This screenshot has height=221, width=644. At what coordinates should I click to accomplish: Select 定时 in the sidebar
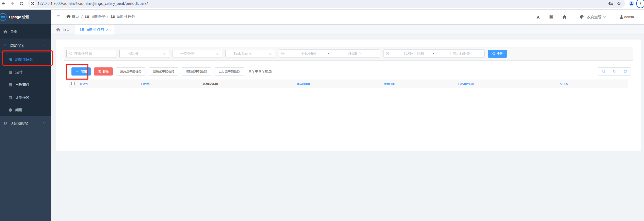click(x=25, y=72)
